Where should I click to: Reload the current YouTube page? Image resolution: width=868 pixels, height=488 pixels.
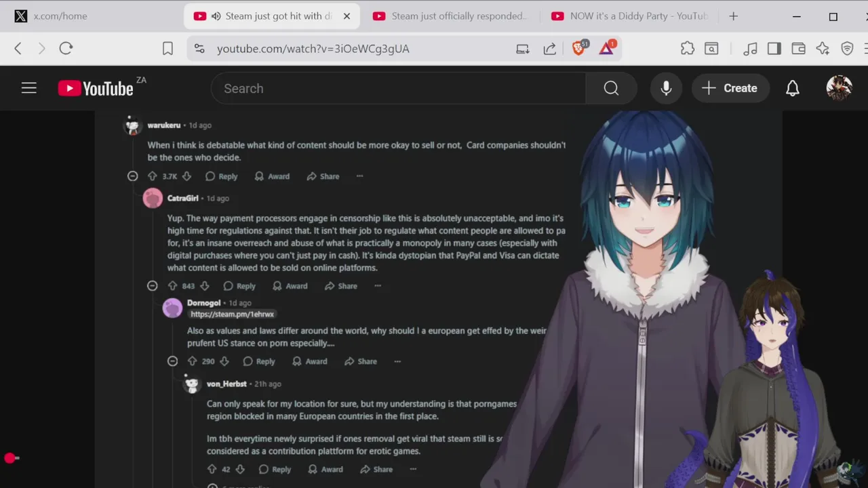click(x=66, y=48)
